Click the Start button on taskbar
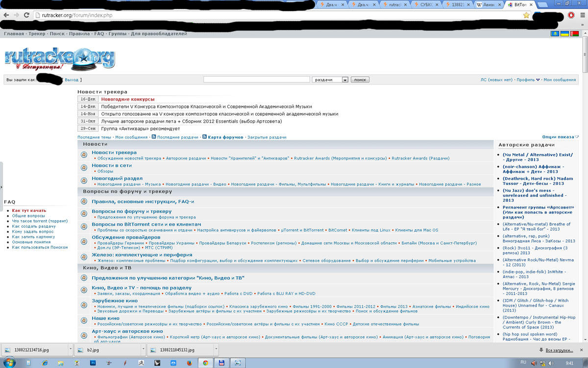Image resolution: width=588 pixels, height=368 pixels. point(9,363)
